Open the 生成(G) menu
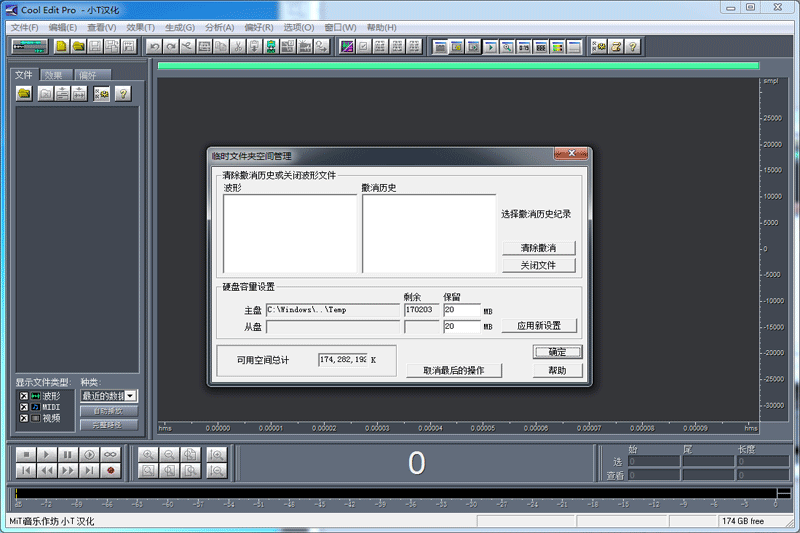This screenshot has width=800, height=533. coord(180,28)
